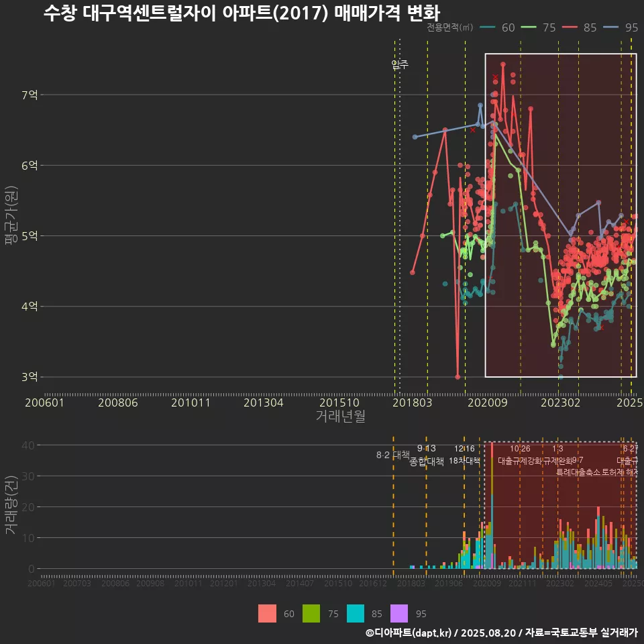Click the 5억 price axis label

coord(30,235)
